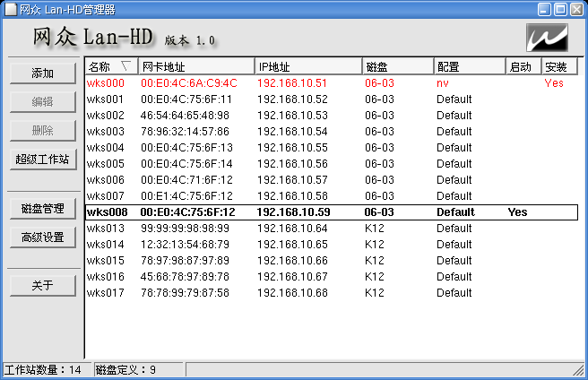Click the 添加 (Add) button
588x380 pixels.
[43, 73]
